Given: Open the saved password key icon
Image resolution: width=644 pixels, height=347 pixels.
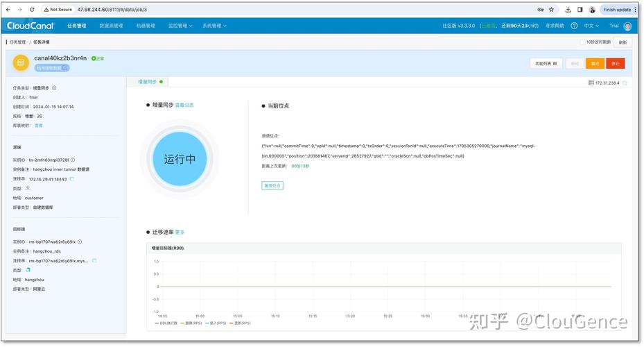Looking at the screenshot, I should pyautogui.click(x=541, y=10).
